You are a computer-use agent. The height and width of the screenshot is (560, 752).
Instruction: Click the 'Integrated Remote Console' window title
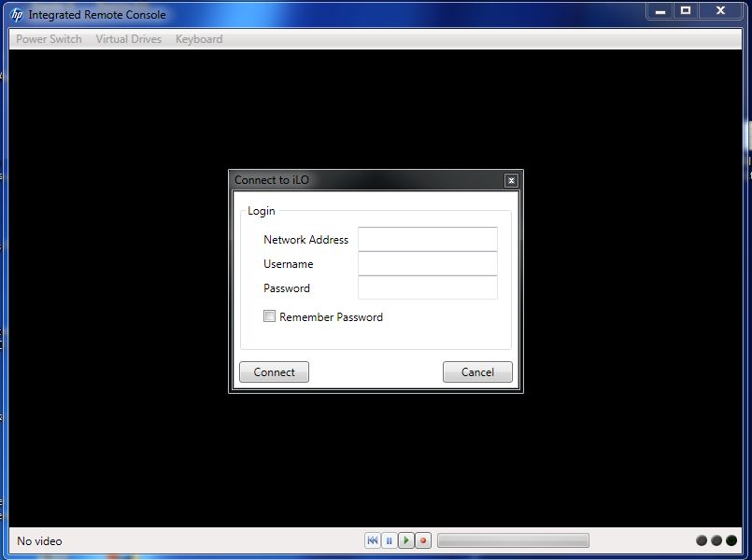click(x=97, y=15)
